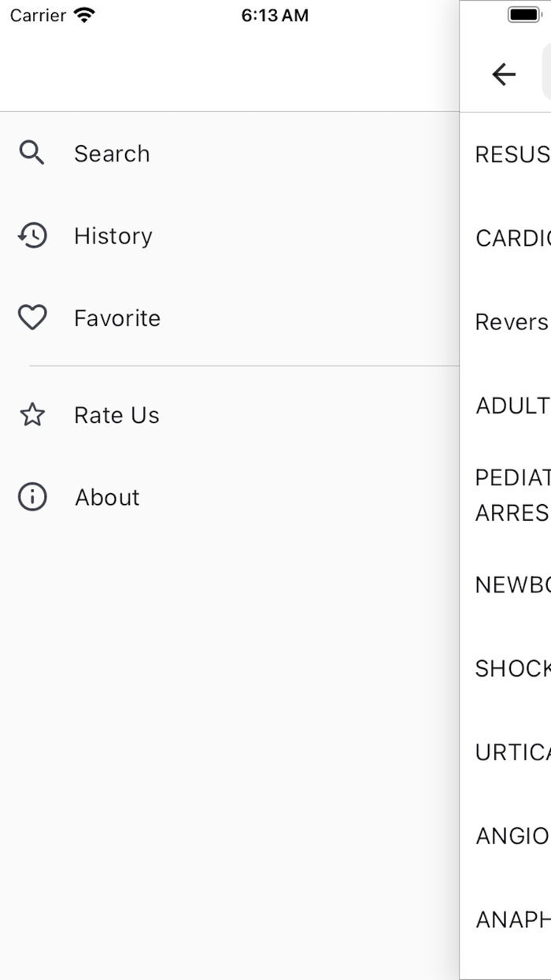The image size is (551, 980).
Task: Tap Rate Us in the drawer
Action: coord(116,415)
